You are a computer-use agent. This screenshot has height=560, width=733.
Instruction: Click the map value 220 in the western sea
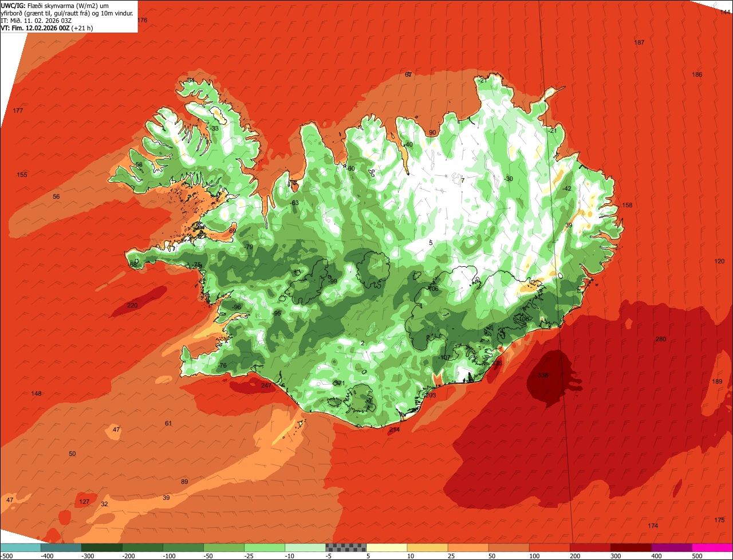click(x=132, y=305)
